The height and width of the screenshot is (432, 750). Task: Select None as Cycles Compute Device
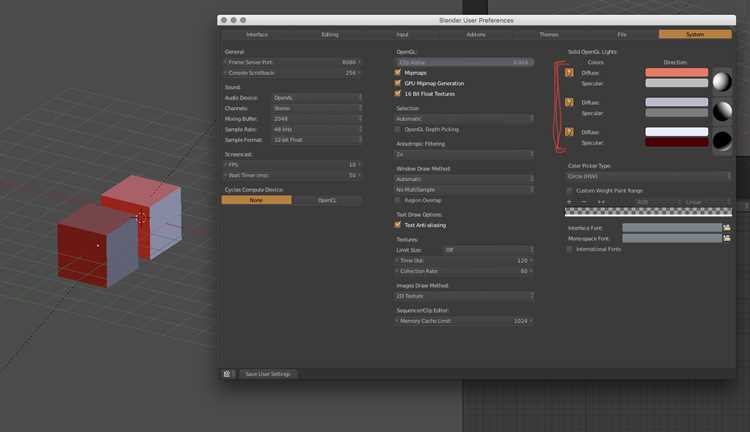(256, 200)
